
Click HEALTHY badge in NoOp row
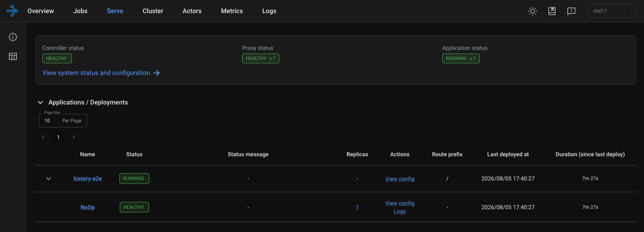[134, 207]
